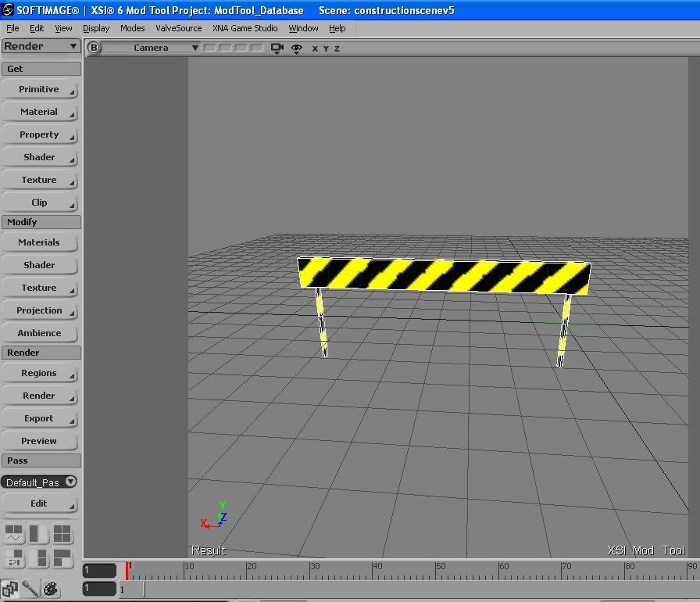Click the Shader button under Modify

[x=40, y=265]
